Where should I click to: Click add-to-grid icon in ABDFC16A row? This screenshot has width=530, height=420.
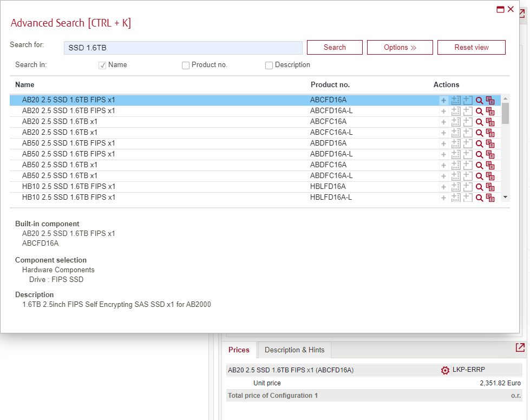(456, 165)
